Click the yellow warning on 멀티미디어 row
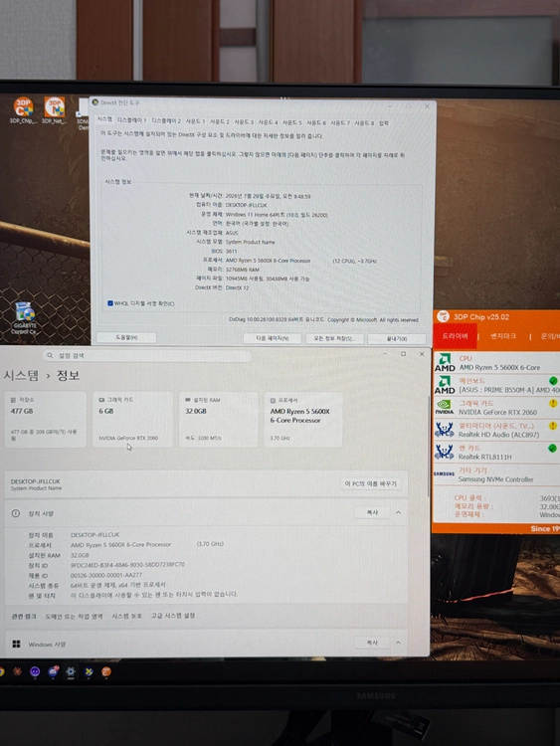Viewport: 560px width, 746px height. [x=553, y=426]
